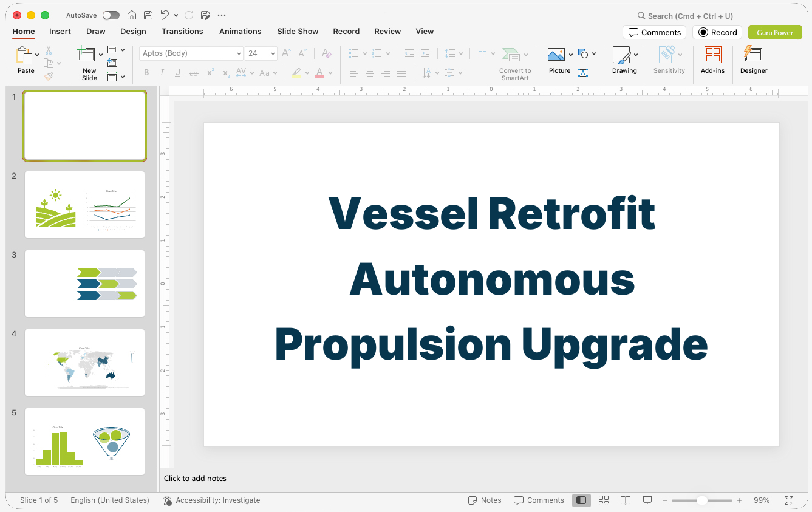Click the Decrease Indent icon
This screenshot has height=512, width=812.
pyautogui.click(x=409, y=53)
